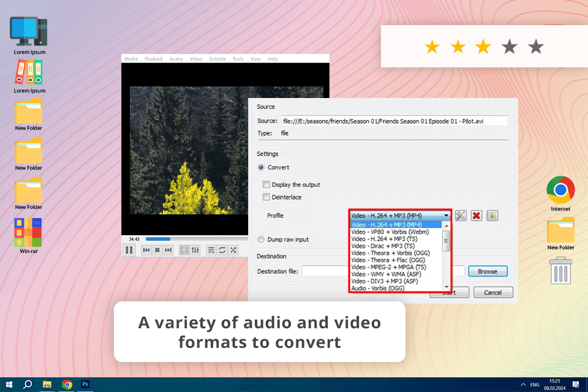Open New Folder below Internet icon
Image resolution: width=588 pixels, height=392 pixels.
pos(560,233)
